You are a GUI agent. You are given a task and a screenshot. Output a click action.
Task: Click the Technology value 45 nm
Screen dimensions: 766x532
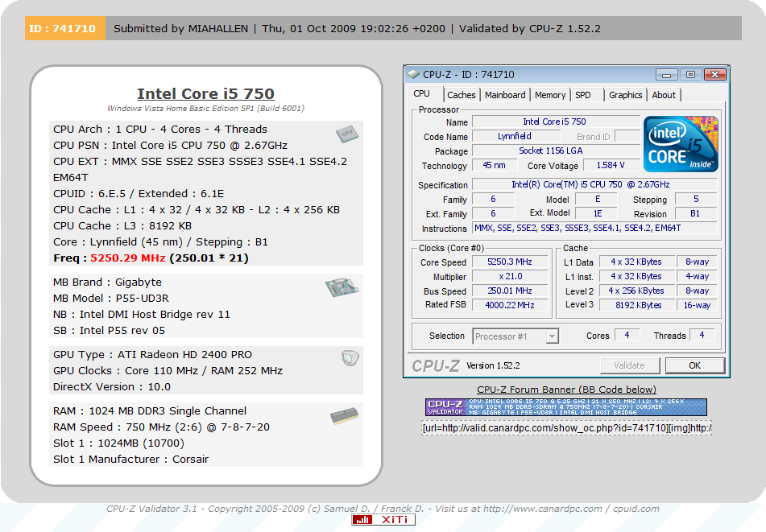click(x=495, y=166)
